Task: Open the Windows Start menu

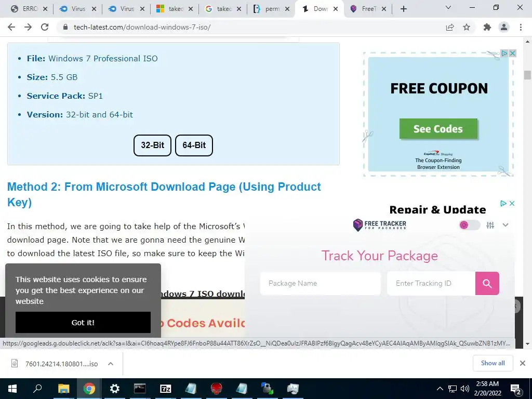Action: click(x=12, y=389)
